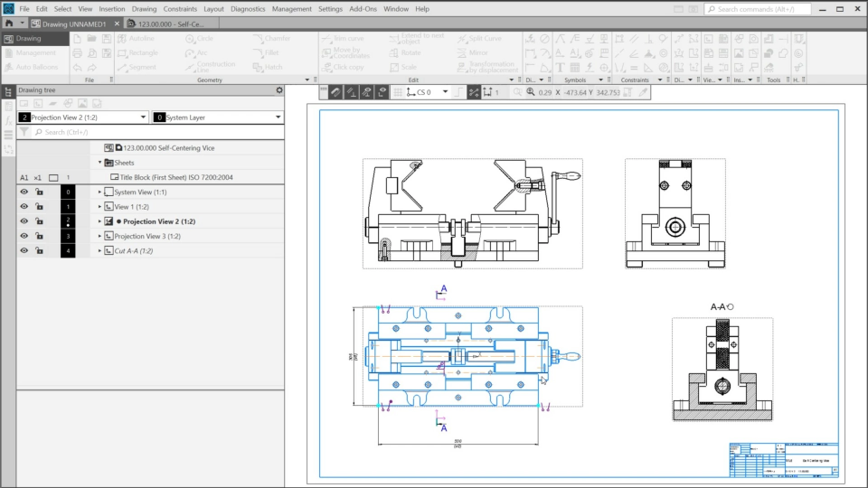Open the System Layer dropdown
Screen dimensions: 868x488
pyautogui.click(x=277, y=117)
